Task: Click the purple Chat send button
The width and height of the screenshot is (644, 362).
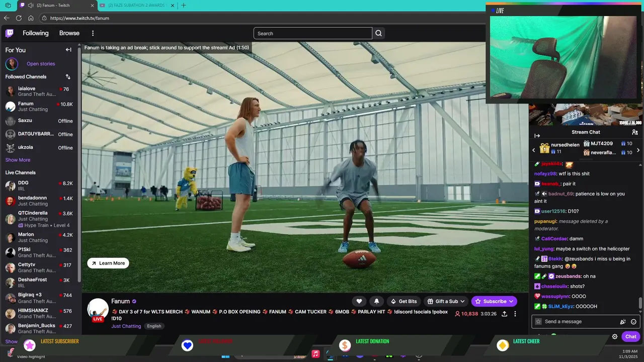Action: click(631, 336)
